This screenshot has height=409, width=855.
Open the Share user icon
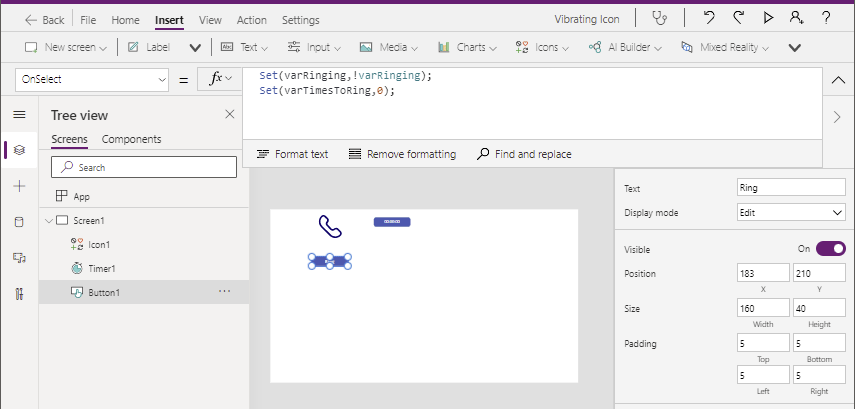pyautogui.click(x=797, y=18)
